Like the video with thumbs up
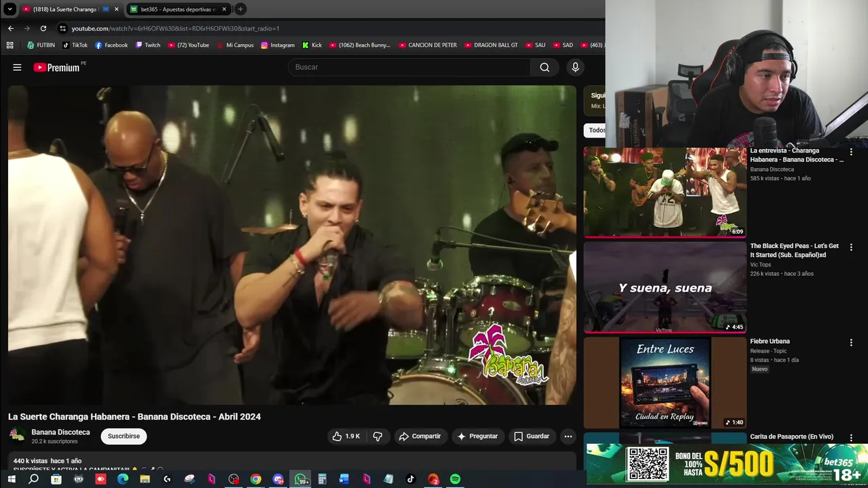 pos(346,436)
